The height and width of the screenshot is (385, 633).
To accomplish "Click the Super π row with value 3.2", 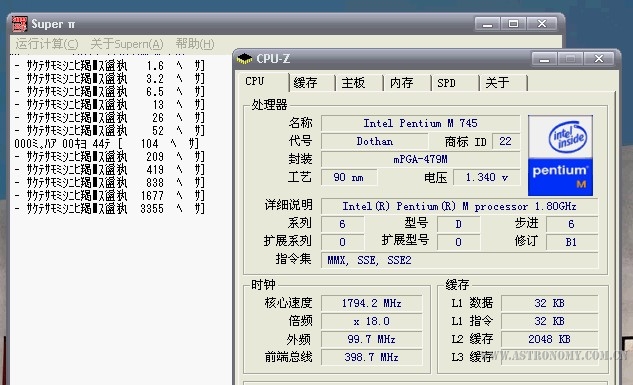I will point(109,78).
